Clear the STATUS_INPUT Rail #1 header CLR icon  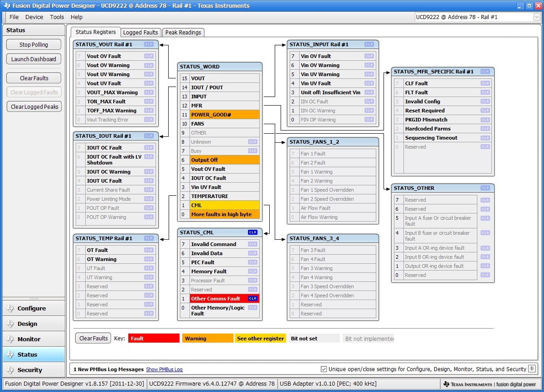(369, 44)
